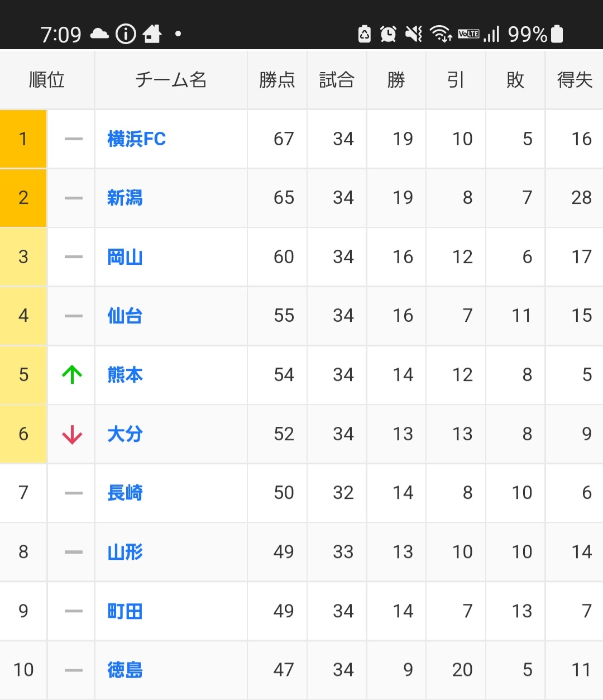603x700 pixels.
Task: Tap the 勝点 column header
Action: [x=277, y=80]
